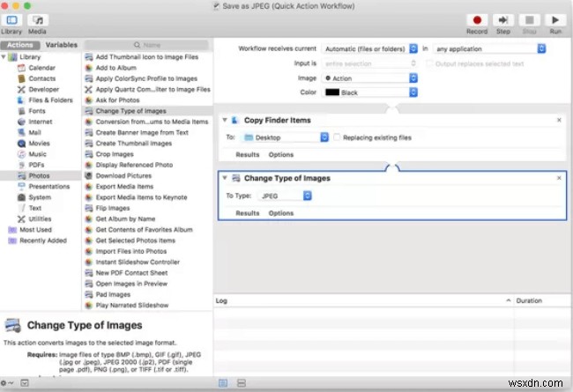Open the gear menu in bottom bar
Image resolution: width=573 pixels, height=392 pixels.
click(6, 383)
